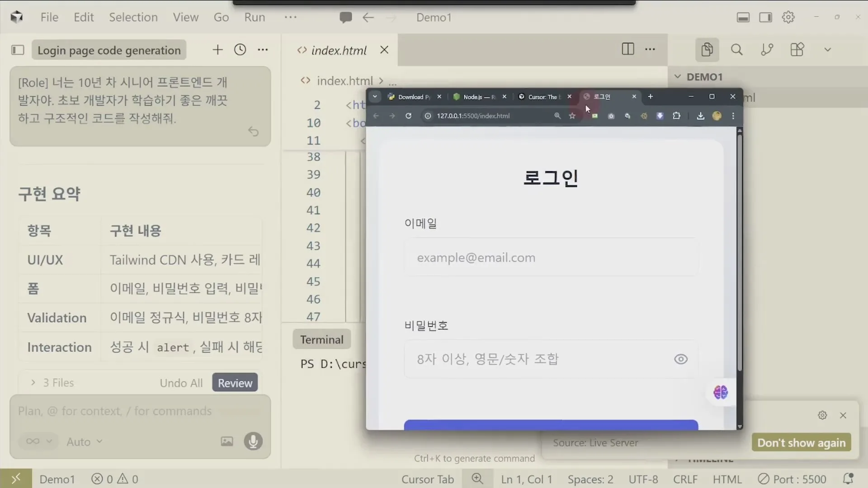Open the File menu
This screenshot has width=868, height=488.
pos(49,17)
